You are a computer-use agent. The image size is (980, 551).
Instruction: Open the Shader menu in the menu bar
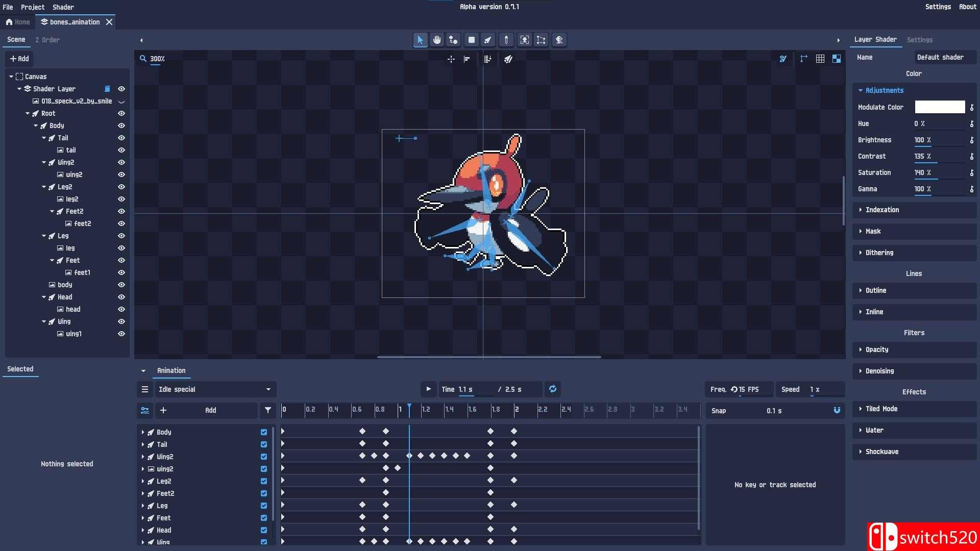63,7
